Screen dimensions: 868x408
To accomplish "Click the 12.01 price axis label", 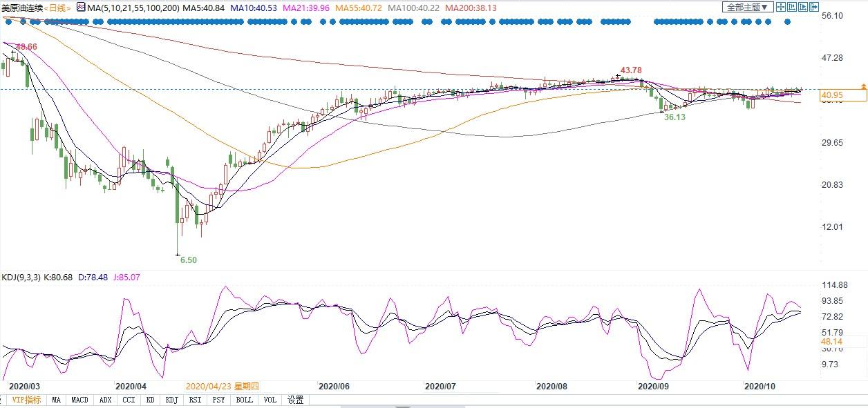I will coord(831,227).
